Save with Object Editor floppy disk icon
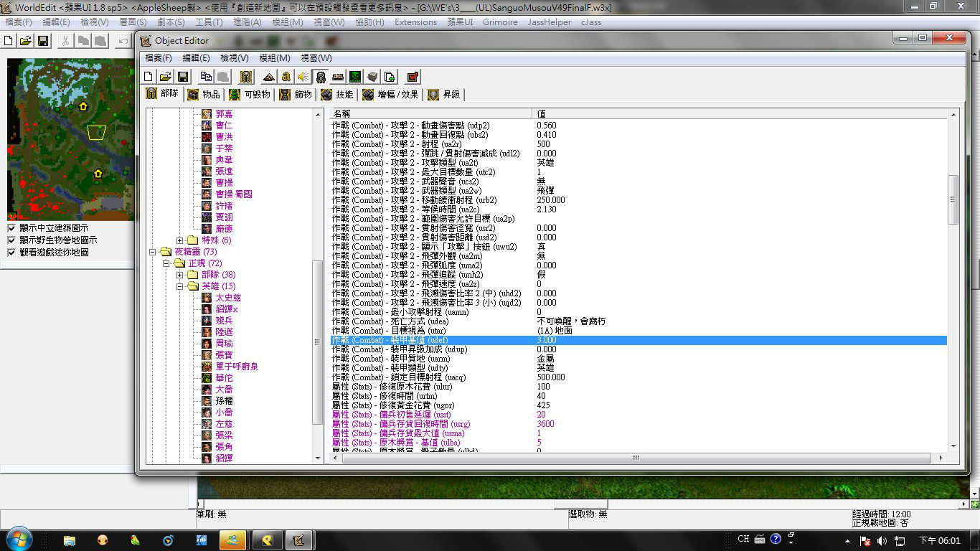Viewport: 980px width, 551px height. (183, 77)
